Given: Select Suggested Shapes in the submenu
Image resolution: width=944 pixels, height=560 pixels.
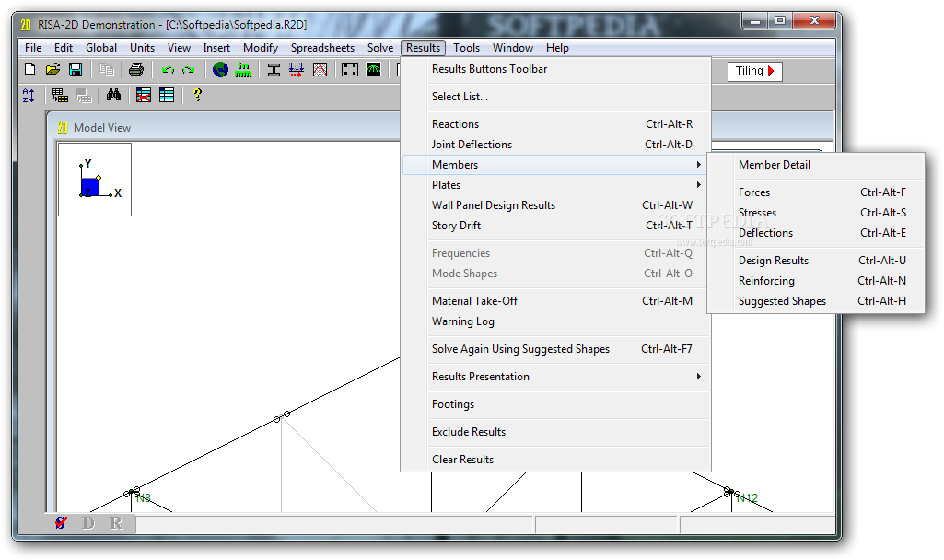Looking at the screenshot, I should [816, 301].
